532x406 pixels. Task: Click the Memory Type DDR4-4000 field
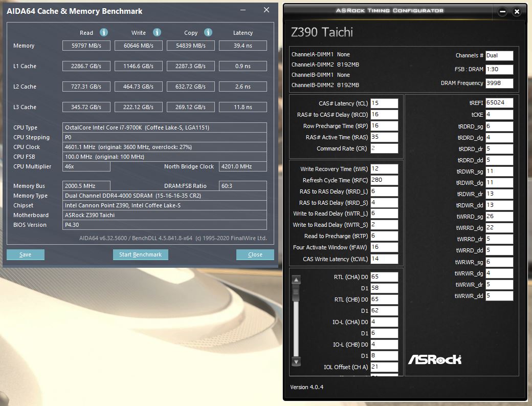pyautogui.click(x=165, y=196)
